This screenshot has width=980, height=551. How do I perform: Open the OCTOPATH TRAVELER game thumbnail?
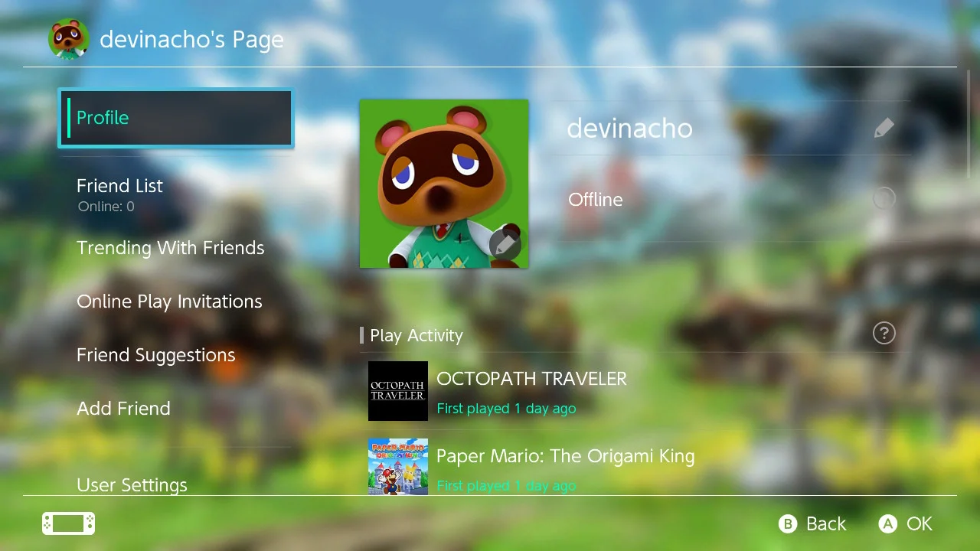tap(398, 391)
